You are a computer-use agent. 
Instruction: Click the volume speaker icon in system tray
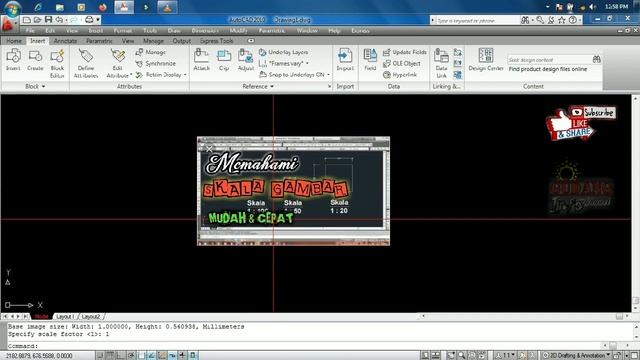pos(593,7)
